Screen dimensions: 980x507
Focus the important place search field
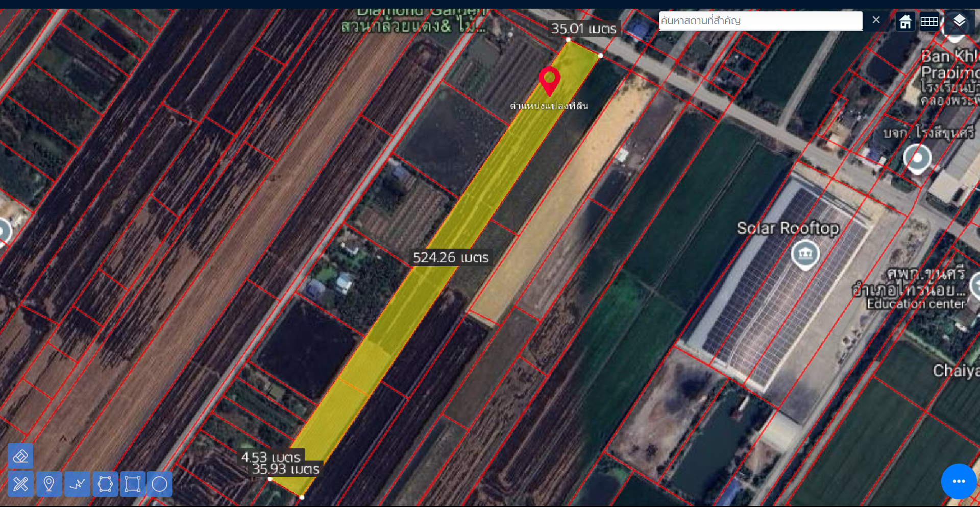(x=760, y=21)
